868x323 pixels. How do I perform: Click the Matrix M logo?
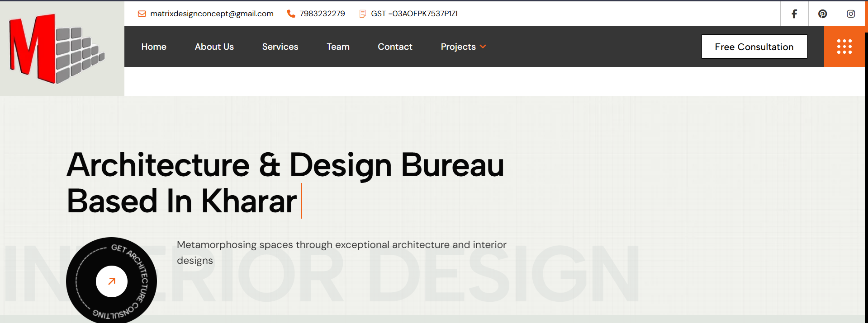tap(57, 49)
